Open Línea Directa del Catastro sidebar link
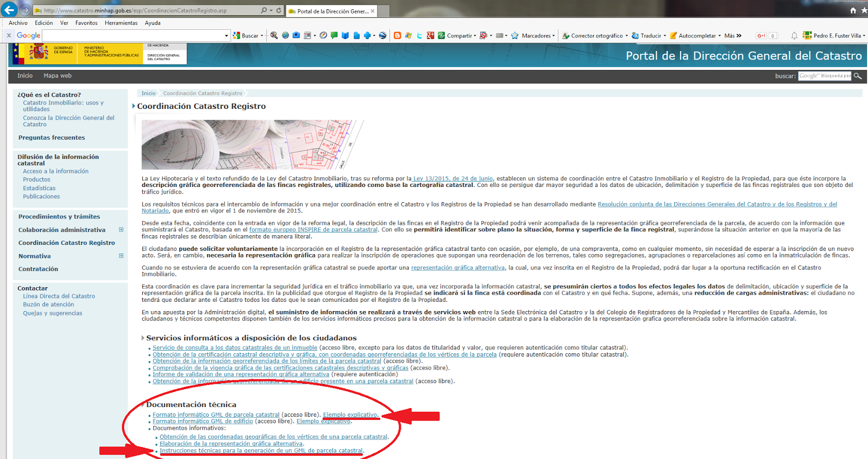This screenshot has height=459, width=868. click(x=59, y=296)
